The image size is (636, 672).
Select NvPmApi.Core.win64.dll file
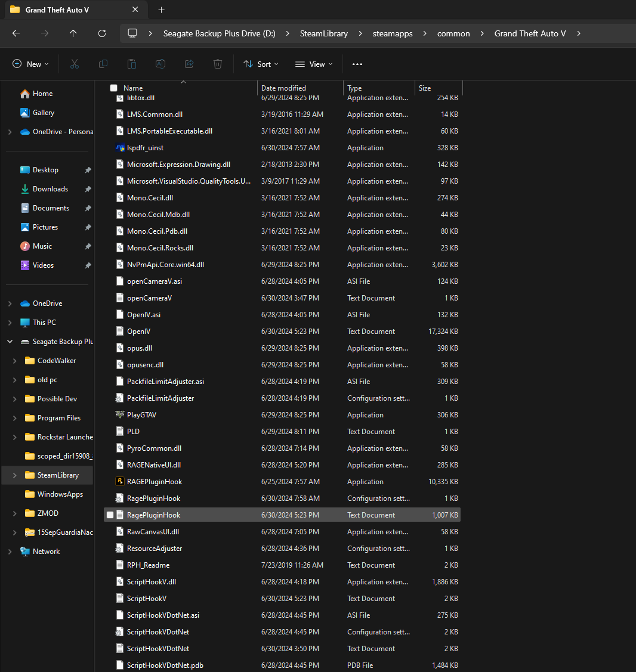(282, 265)
